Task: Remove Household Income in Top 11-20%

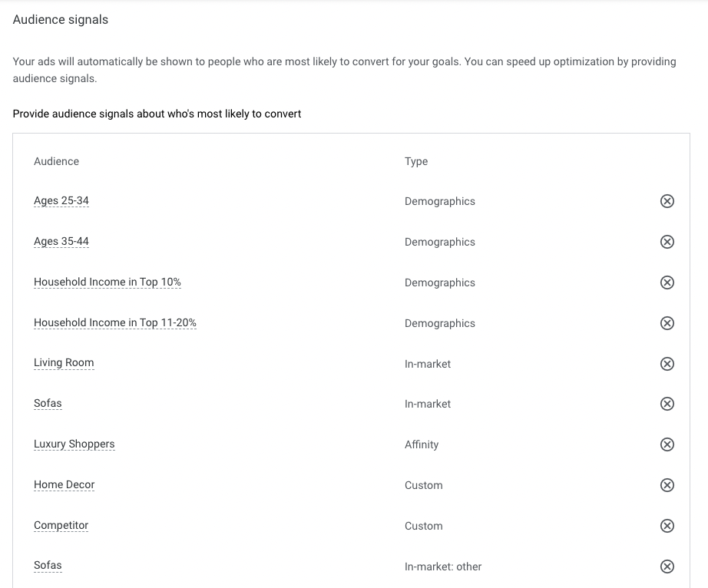Action: point(667,322)
